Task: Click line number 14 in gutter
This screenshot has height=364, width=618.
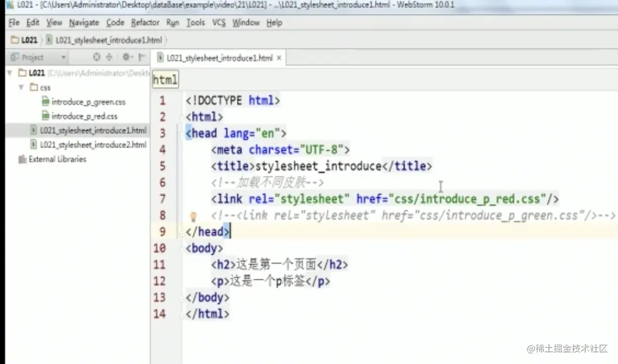Action: tap(159, 314)
